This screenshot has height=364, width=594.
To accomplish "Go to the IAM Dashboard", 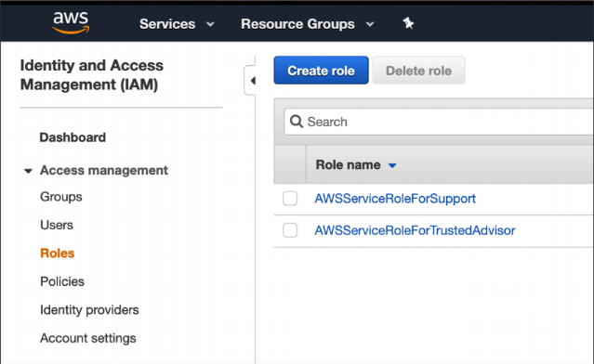I will 73,137.
